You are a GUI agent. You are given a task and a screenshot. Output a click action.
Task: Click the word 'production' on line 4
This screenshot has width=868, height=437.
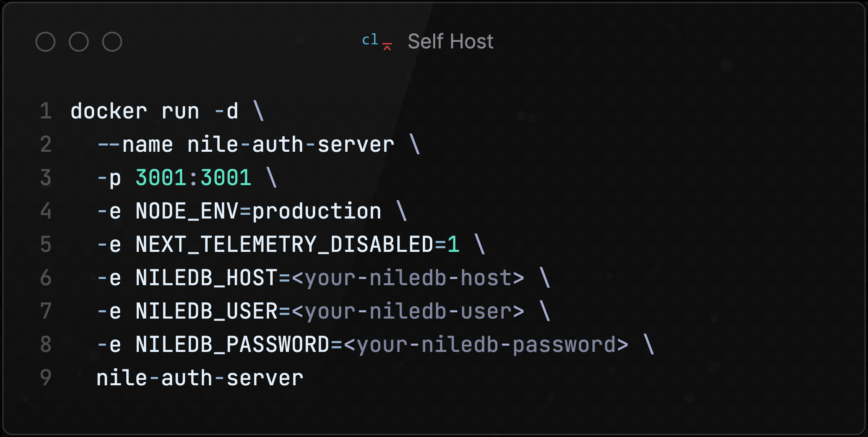coord(317,211)
